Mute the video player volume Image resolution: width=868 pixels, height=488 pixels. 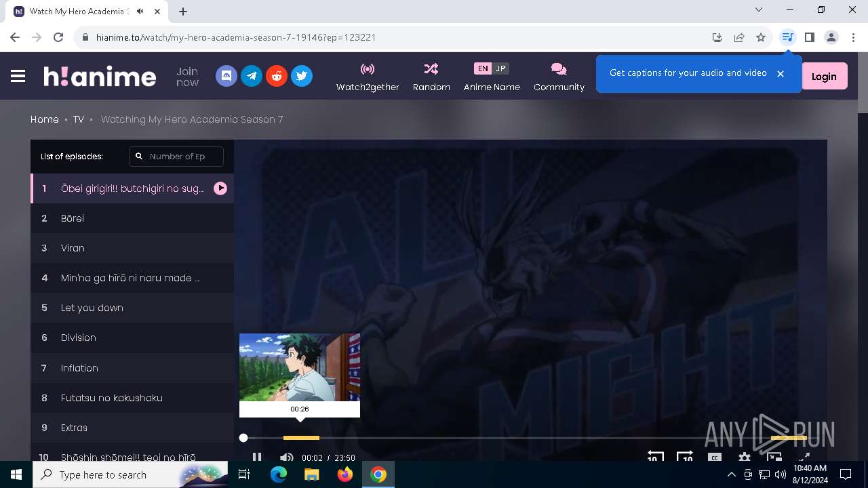pyautogui.click(x=287, y=457)
